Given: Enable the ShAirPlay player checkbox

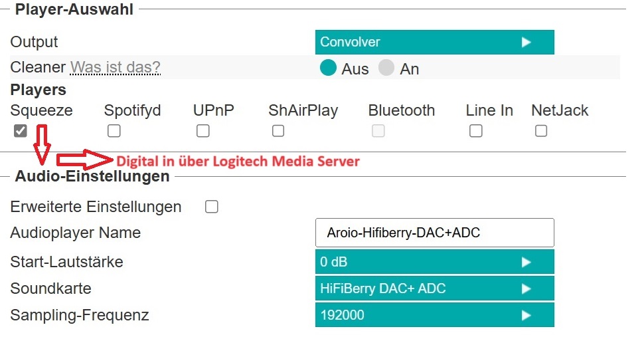Looking at the screenshot, I should (278, 131).
